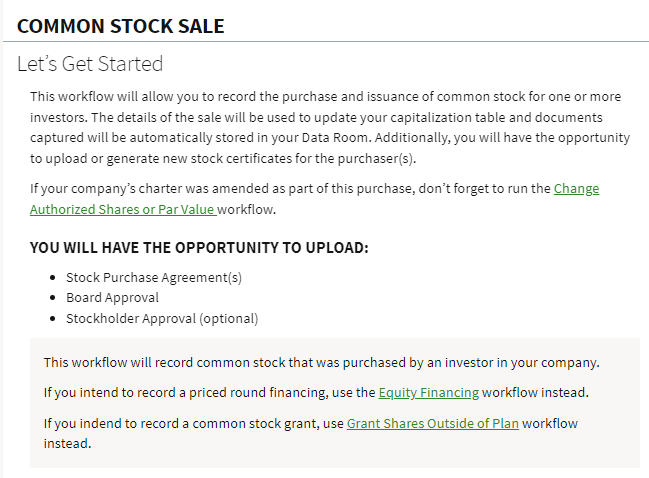Click the COMMON STOCK SALE page title
The height and width of the screenshot is (478, 649).
coord(121,26)
